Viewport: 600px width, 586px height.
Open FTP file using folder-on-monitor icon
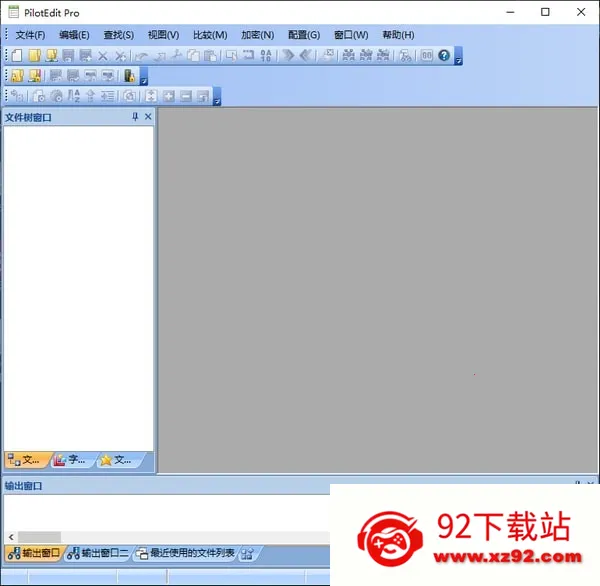(x=51, y=55)
